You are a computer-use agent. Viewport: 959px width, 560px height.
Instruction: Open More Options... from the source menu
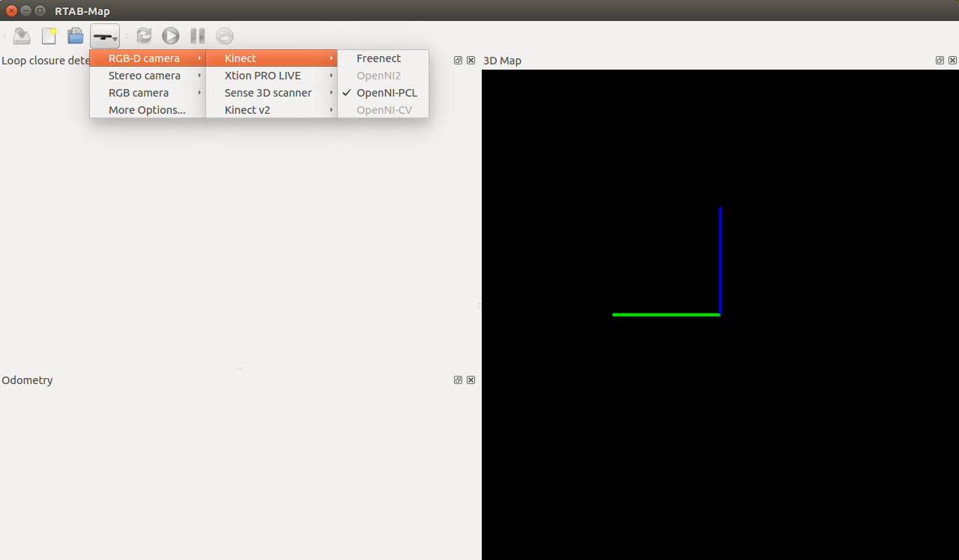[x=148, y=110]
